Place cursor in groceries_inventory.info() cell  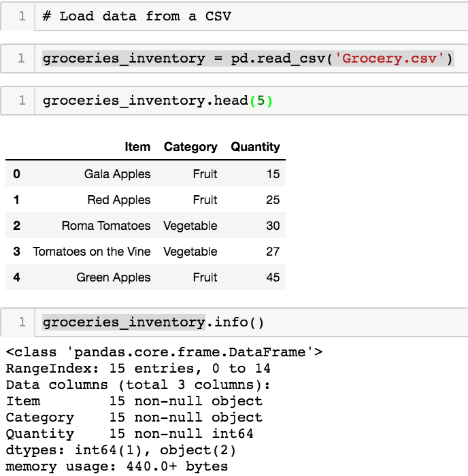click(153, 322)
